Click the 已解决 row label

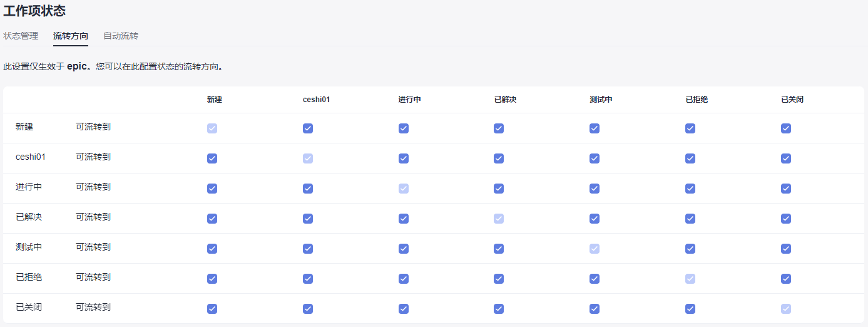click(x=29, y=217)
